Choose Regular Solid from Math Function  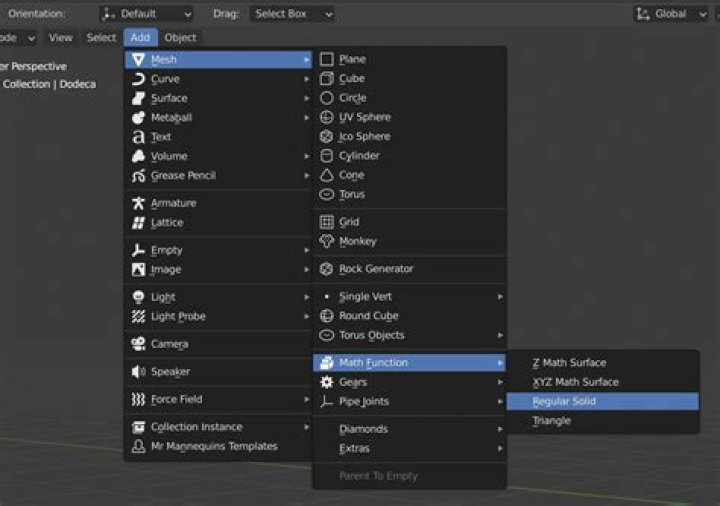602,401
